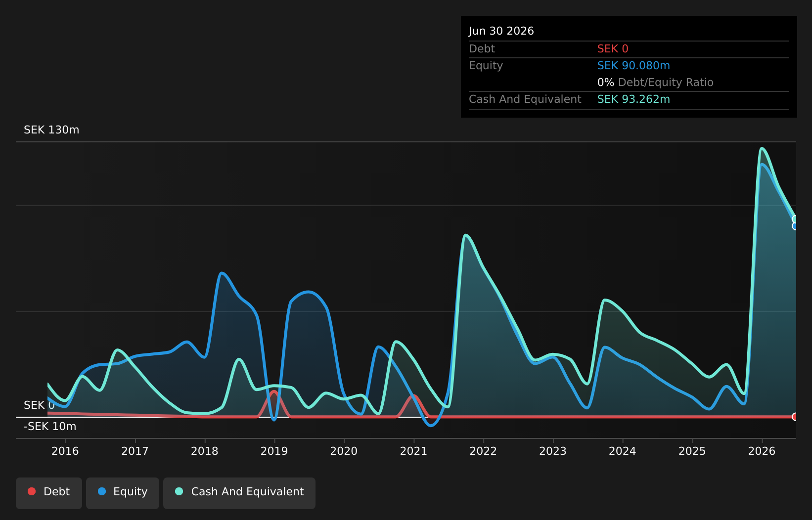Viewport: 812px width, 520px height.
Task: Click the 2022 x-axis label
Action: point(483,451)
